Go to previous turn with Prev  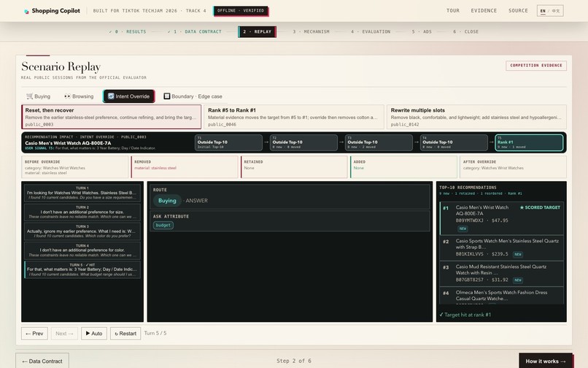34,334
